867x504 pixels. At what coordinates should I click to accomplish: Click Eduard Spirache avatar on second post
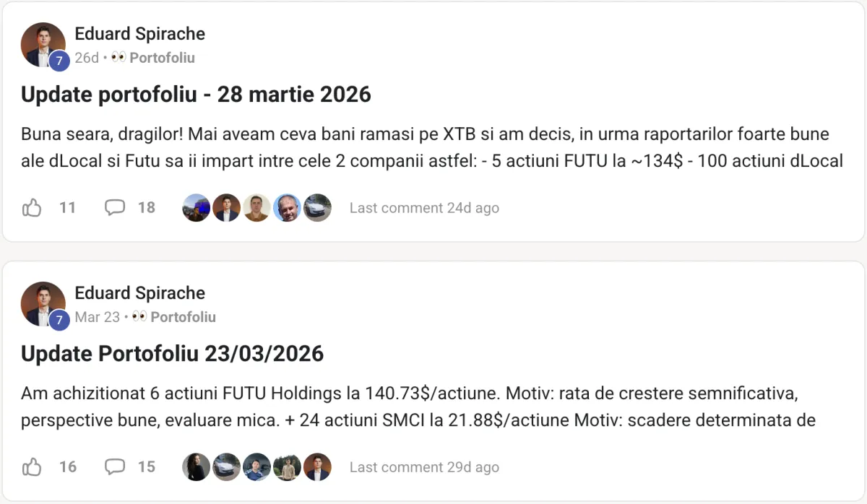[43, 304]
